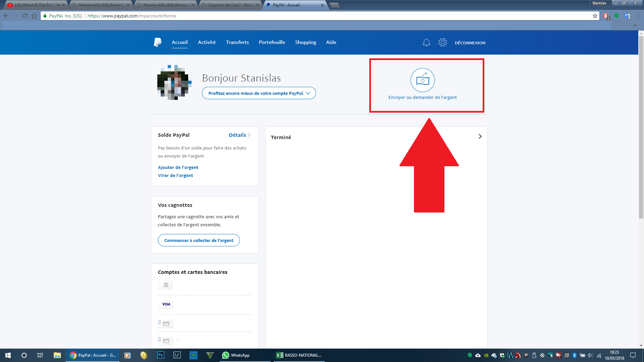This screenshot has width=644, height=362.
Task: Expand the 'Profitez encore mieux' dropdown
Action: 259,93
